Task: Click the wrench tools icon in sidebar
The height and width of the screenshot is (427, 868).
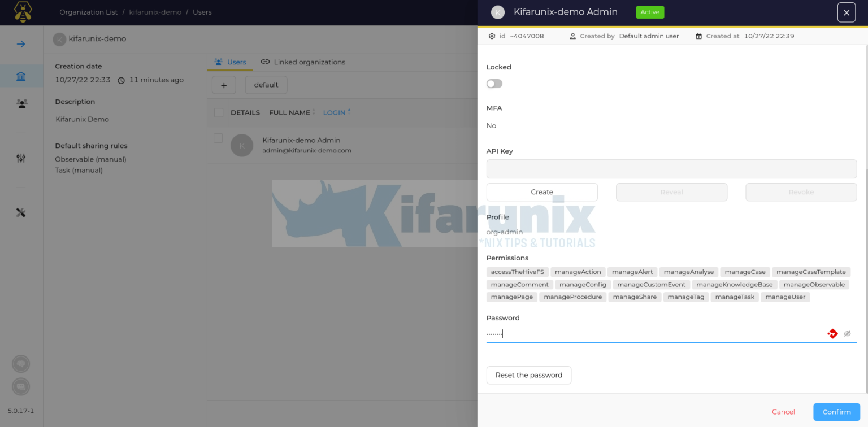Action: click(x=21, y=212)
